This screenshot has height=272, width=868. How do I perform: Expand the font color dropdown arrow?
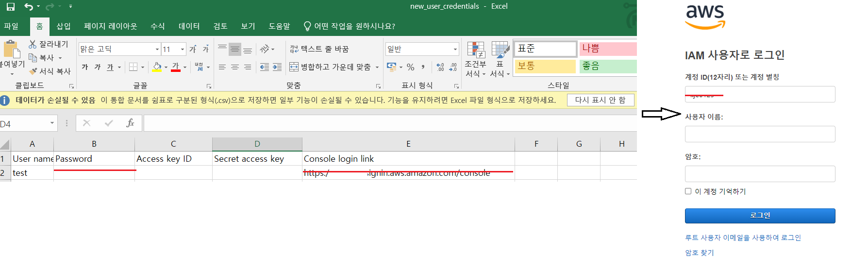click(185, 67)
